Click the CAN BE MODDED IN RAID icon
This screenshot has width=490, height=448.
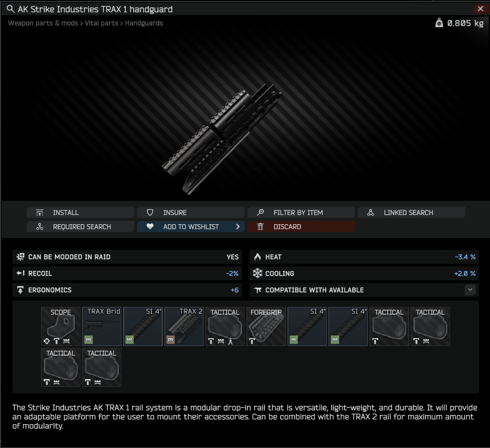click(x=20, y=257)
